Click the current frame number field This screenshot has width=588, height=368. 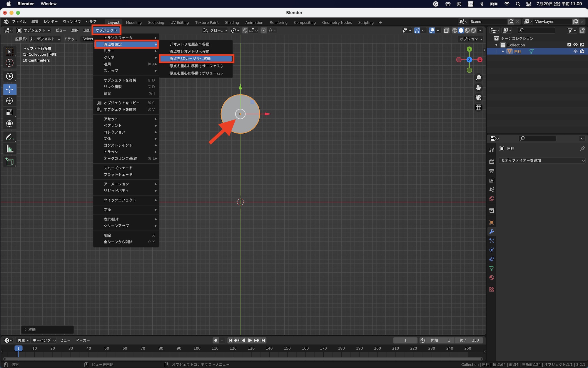405,340
